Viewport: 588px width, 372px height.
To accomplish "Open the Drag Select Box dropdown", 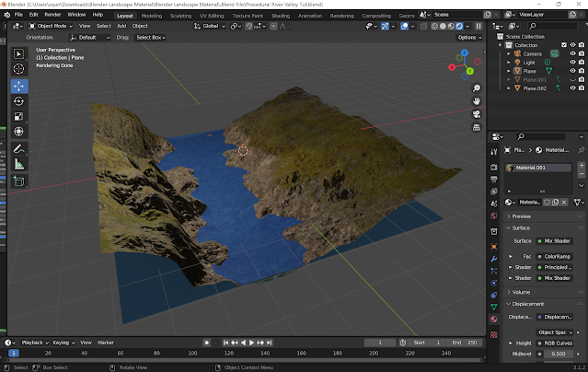I will (x=150, y=38).
